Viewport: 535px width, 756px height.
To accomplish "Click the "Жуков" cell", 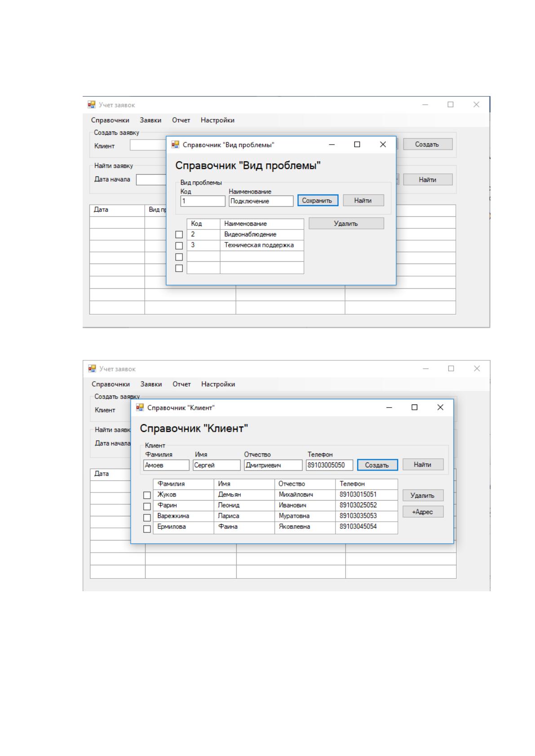I will point(183,494).
